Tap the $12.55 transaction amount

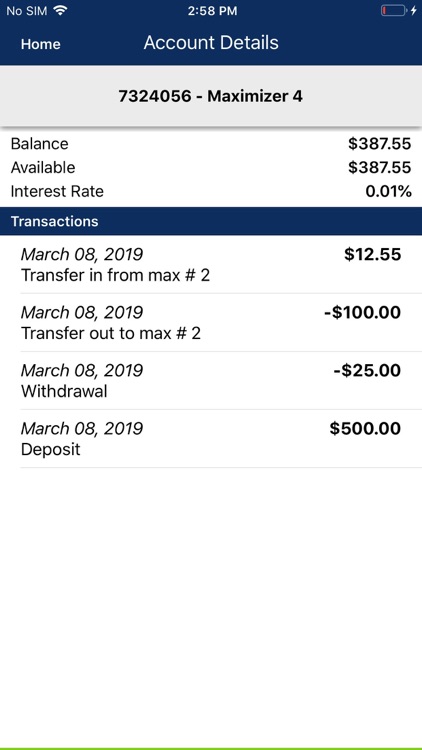pos(373,254)
